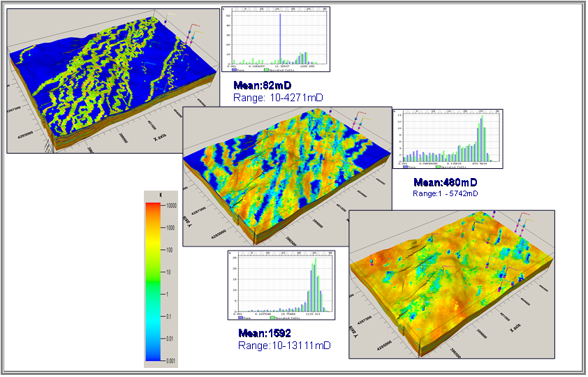Viewport: 588px width, 377px height.
Task: Click the green Upscaled Cells swatch in the top histogram
Action: 266,70
